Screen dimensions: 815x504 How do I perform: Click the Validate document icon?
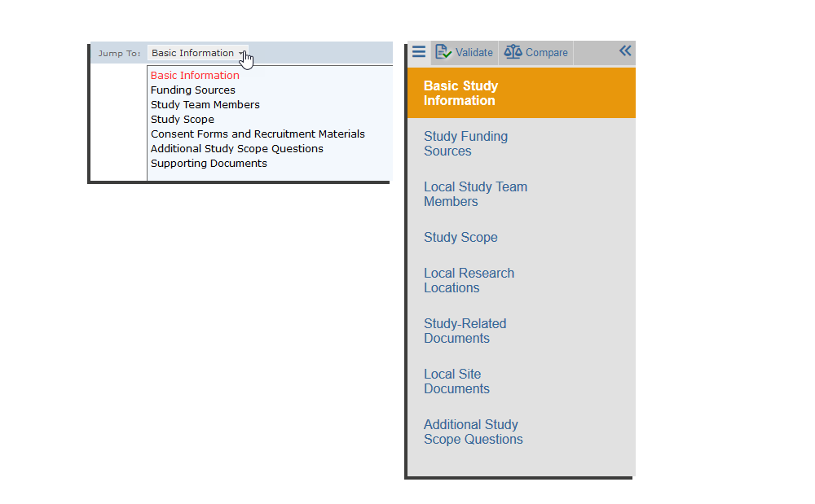(x=443, y=52)
